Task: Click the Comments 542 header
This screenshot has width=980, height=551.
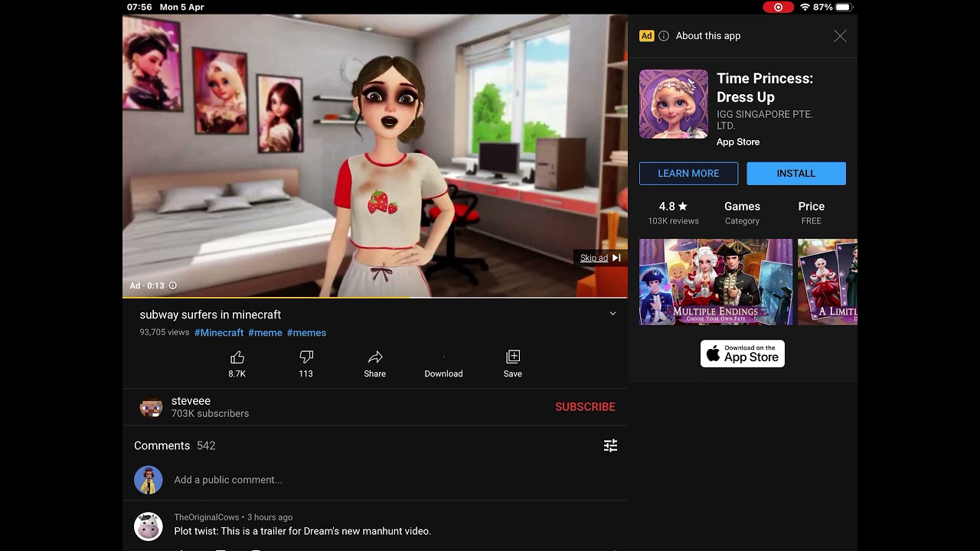Action: (175, 445)
